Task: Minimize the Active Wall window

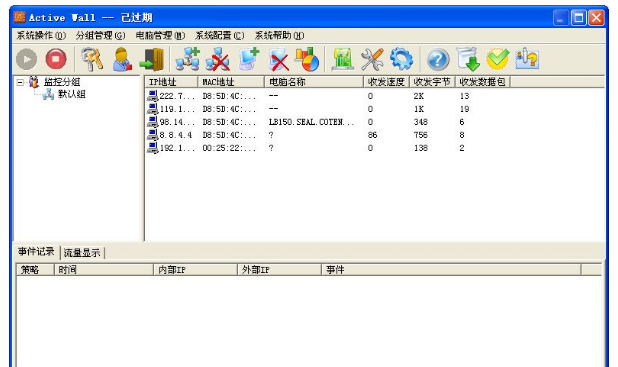Action: [x=560, y=18]
